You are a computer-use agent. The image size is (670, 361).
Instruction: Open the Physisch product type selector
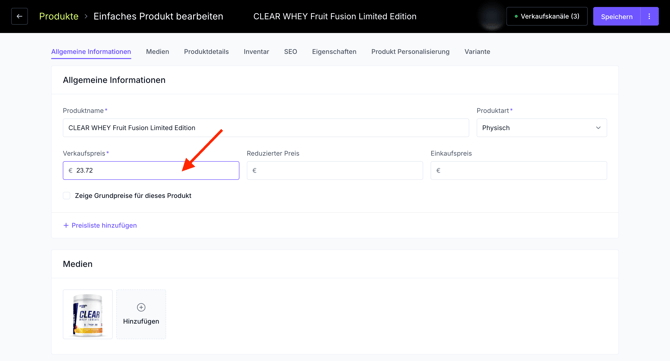[541, 128]
